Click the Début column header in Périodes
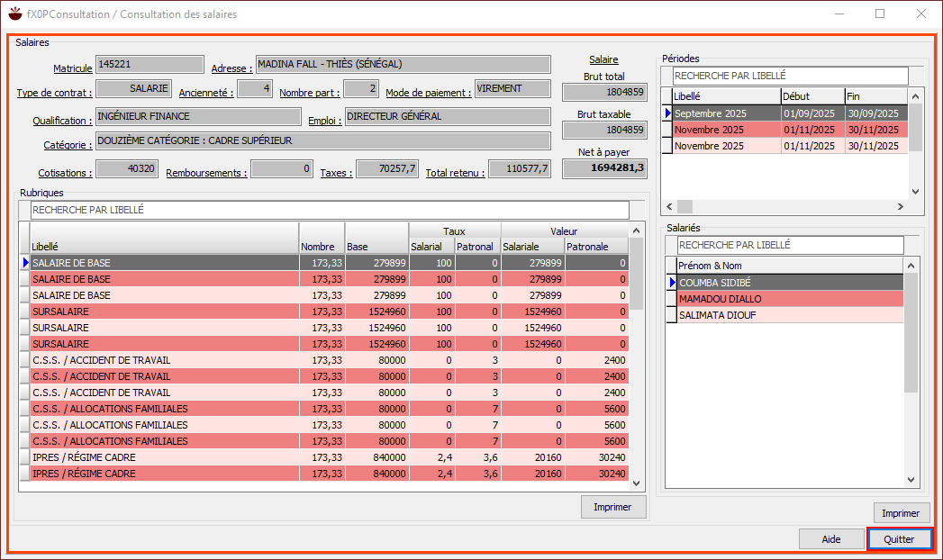 pyautogui.click(x=811, y=96)
